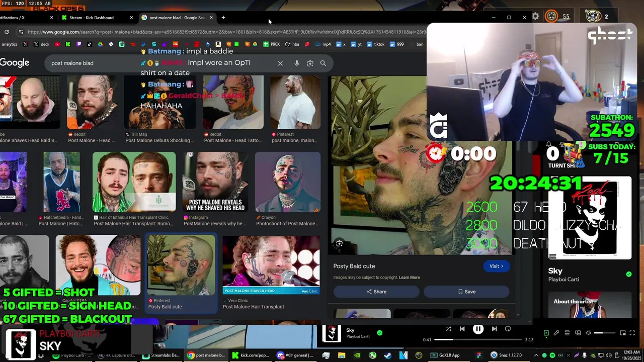The image size is (644, 362).
Task: Open Spotify connect to a device
Action: (x=578, y=333)
